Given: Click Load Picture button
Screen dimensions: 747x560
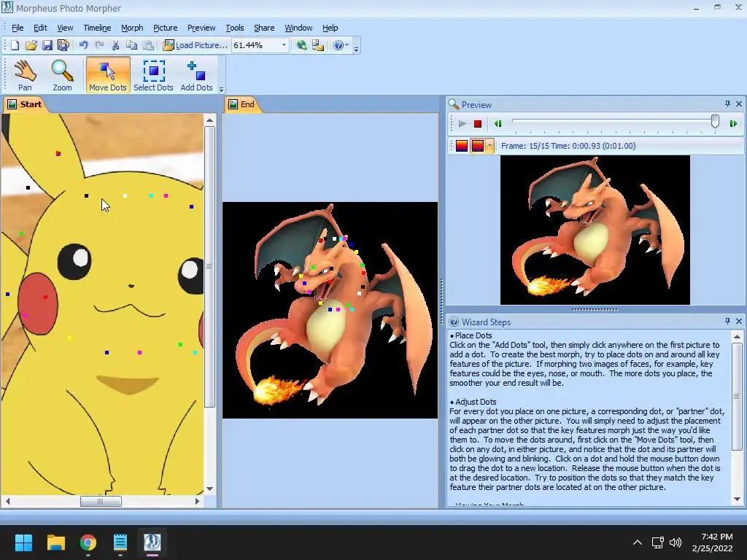Looking at the screenshot, I should (195, 45).
